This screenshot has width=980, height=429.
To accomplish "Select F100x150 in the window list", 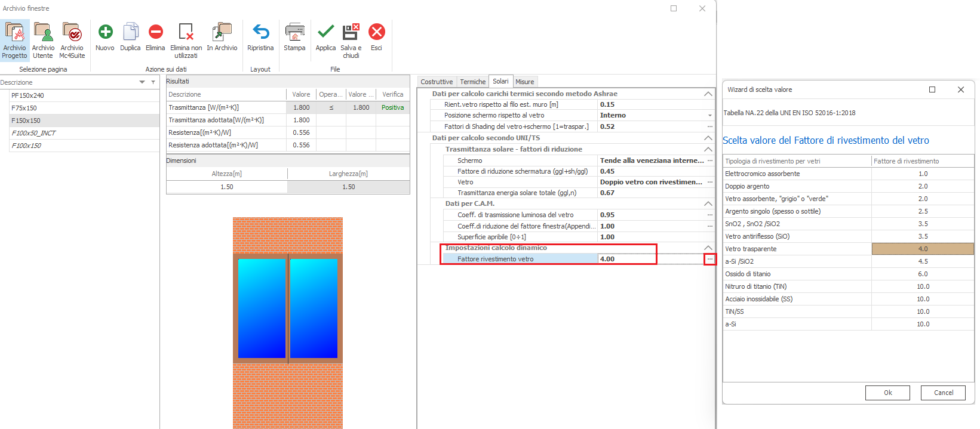I will click(x=27, y=146).
